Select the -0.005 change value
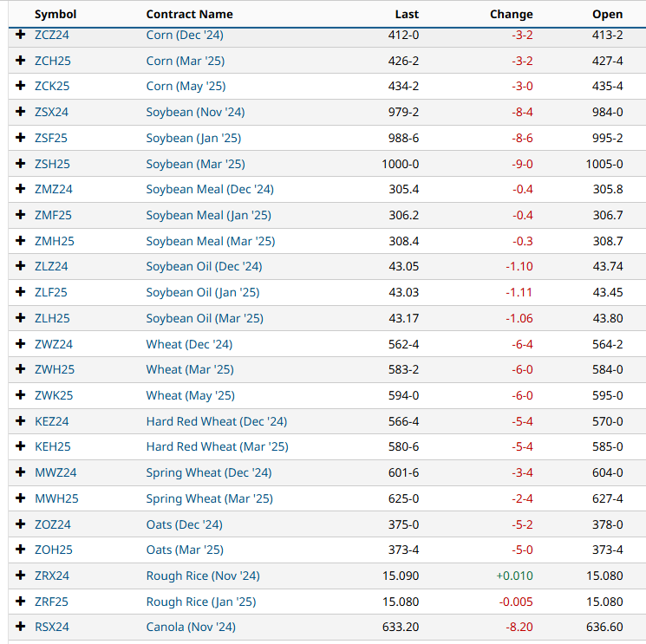The image size is (646, 644). [x=516, y=602]
